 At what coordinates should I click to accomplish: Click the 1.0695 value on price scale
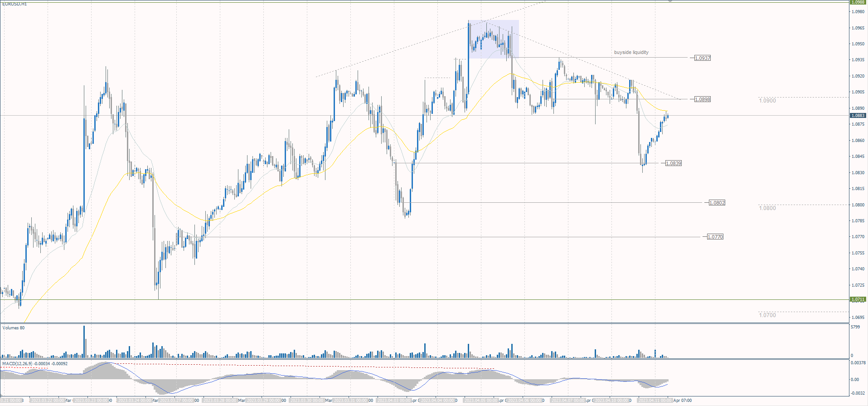click(x=858, y=318)
